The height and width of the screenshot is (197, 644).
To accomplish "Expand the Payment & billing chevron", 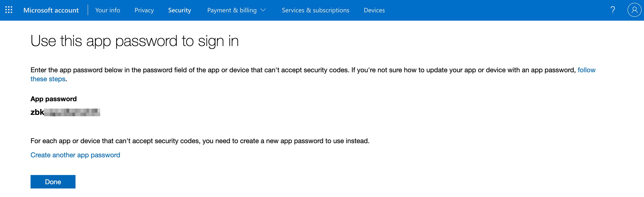I will 263,10.
